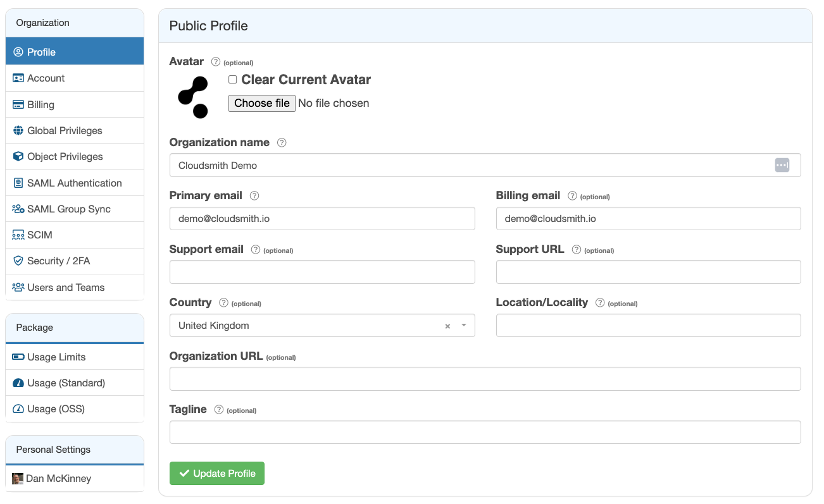Viewport: 824px width, 504px height.
Task: Click the help icon next to Support URL
Action: click(x=576, y=250)
